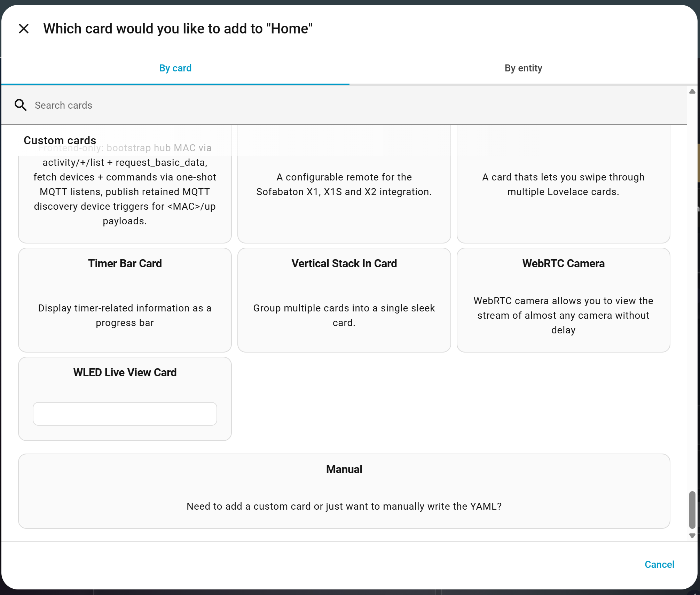Pick the Vertical Stack In Card
Screen dimensions: 700x595
pos(344,264)
